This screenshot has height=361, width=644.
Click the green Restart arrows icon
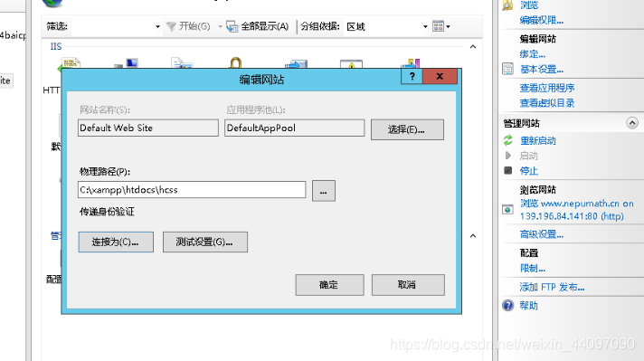[x=508, y=140]
